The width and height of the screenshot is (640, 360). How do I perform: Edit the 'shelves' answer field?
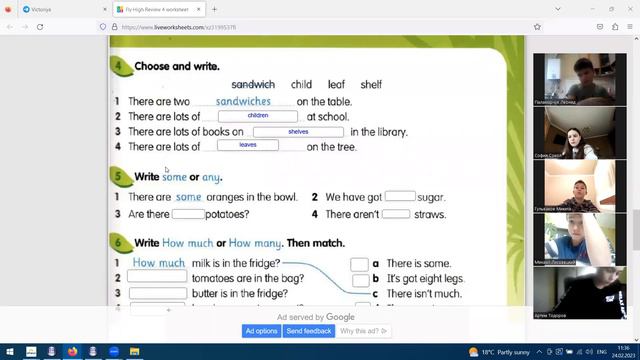click(x=298, y=132)
